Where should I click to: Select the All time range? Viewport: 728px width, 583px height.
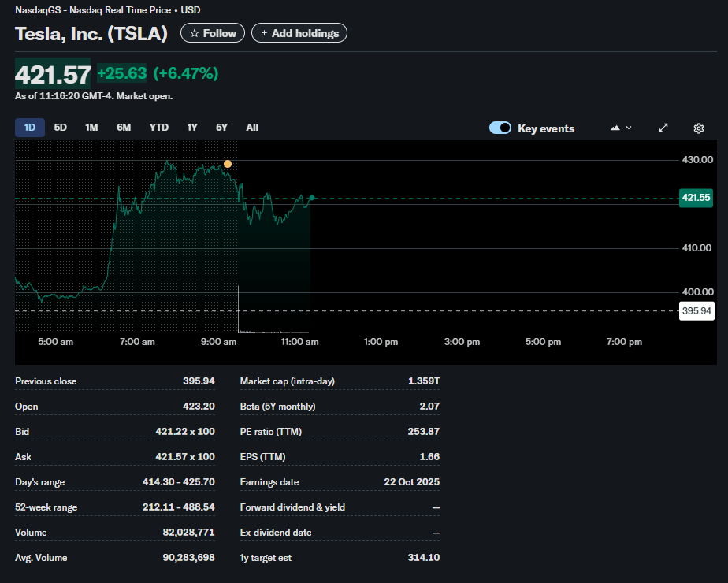[252, 128]
